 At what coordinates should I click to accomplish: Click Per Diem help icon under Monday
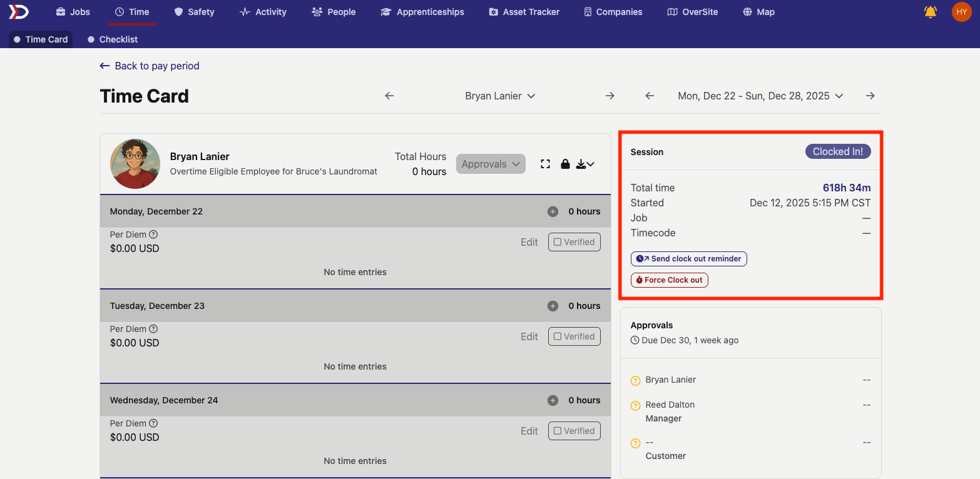click(153, 234)
